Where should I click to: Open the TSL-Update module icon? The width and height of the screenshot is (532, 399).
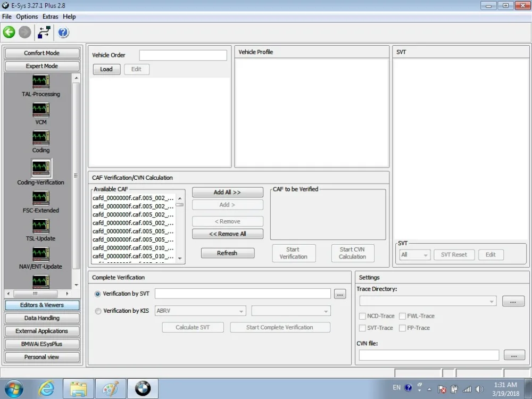pyautogui.click(x=41, y=226)
